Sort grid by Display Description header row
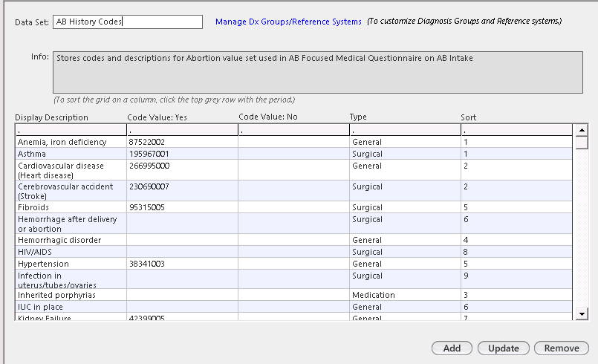Image resolution: width=598 pixels, height=364 pixels. coord(71,131)
